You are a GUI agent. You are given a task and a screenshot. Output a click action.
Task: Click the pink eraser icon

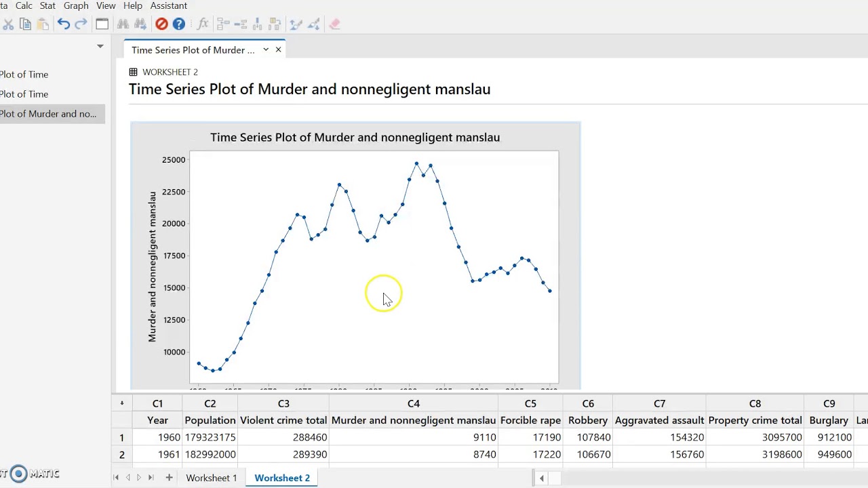pos(334,24)
